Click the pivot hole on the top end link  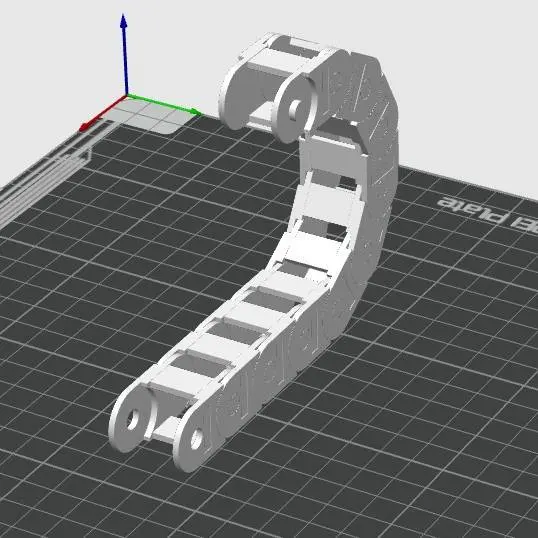295,109
